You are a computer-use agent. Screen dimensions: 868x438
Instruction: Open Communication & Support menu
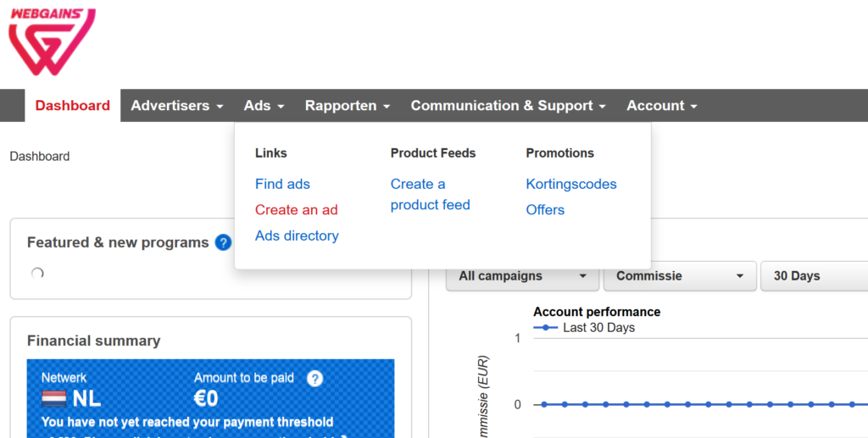click(508, 106)
